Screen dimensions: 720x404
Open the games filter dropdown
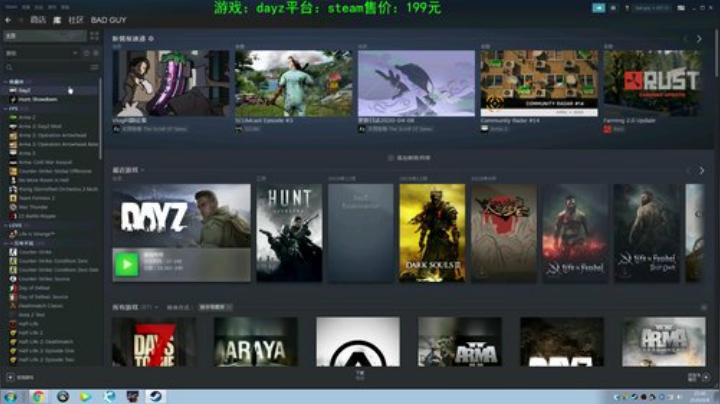(41, 53)
